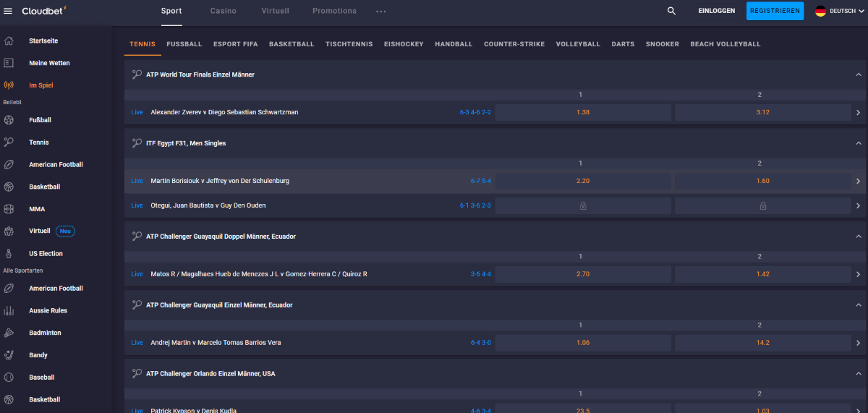868x413 pixels.
Task: Open more markets arrow for Zverev match
Action: click(859, 112)
